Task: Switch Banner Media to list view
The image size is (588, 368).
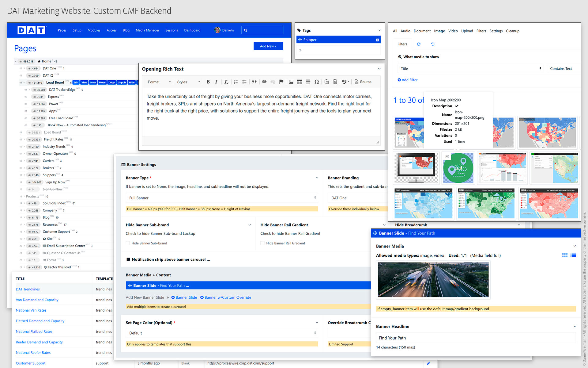Action: (x=573, y=255)
